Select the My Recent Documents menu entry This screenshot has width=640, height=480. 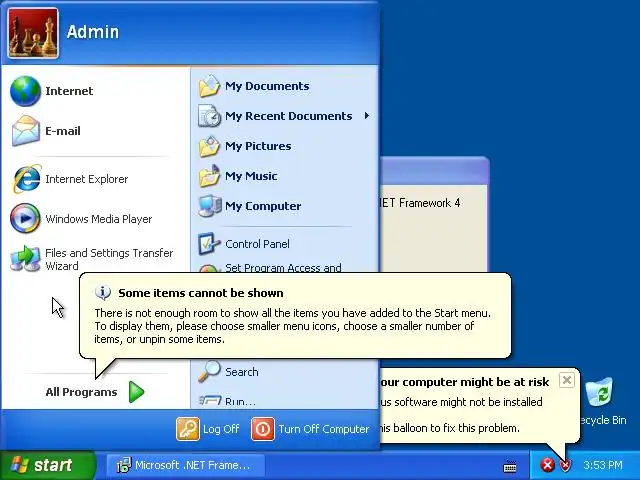click(284, 116)
